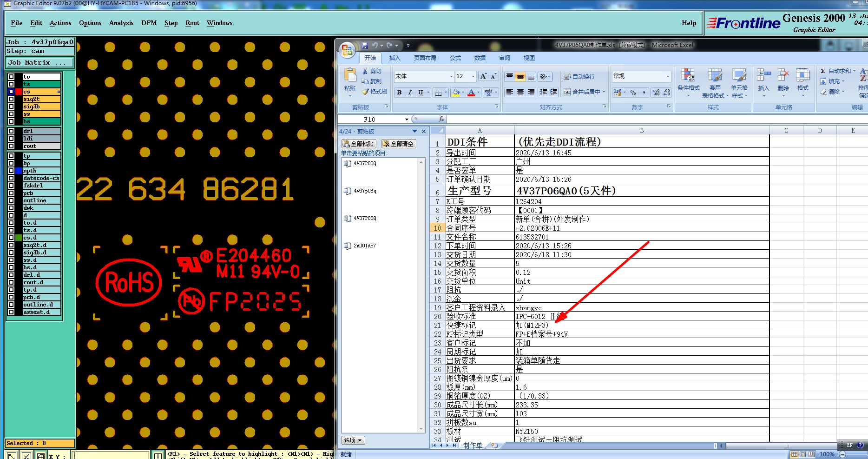The width and height of the screenshot is (868, 459).
Task: Click the Job Matrix button
Action: (40, 62)
